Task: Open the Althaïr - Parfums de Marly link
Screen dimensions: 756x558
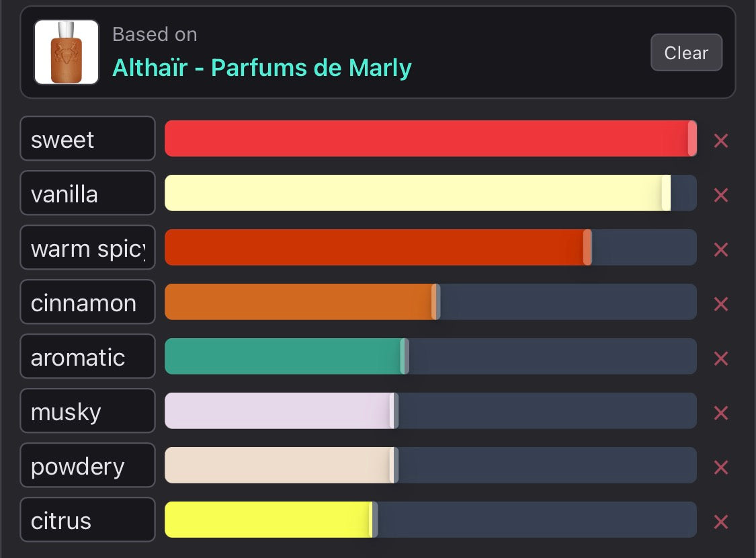Action: (262, 67)
